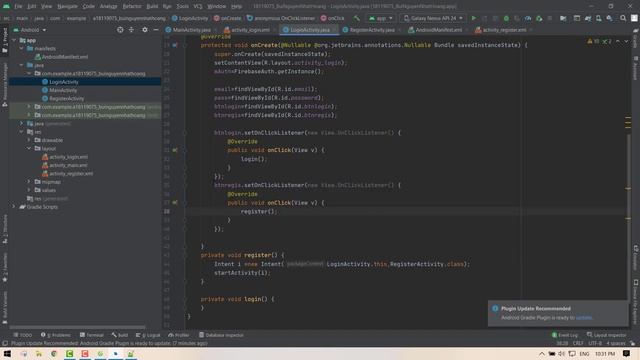The image size is (640, 360).
Task: Open the Event Log
Action: (564, 335)
